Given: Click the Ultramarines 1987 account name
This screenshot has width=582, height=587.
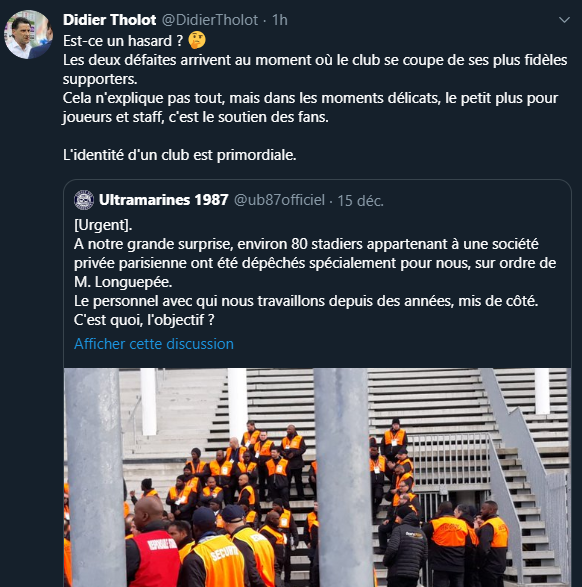Looking at the screenshot, I should pyautogui.click(x=164, y=200).
